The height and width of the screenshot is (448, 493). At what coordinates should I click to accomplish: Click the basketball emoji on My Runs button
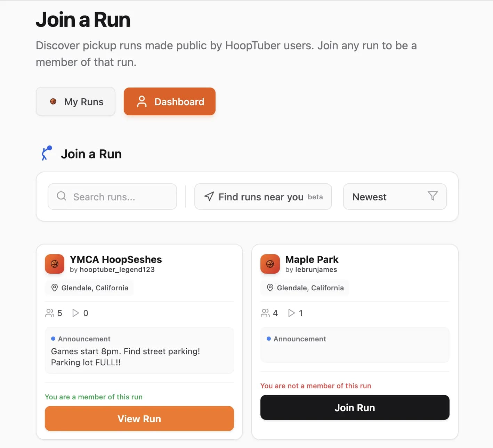click(53, 101)
